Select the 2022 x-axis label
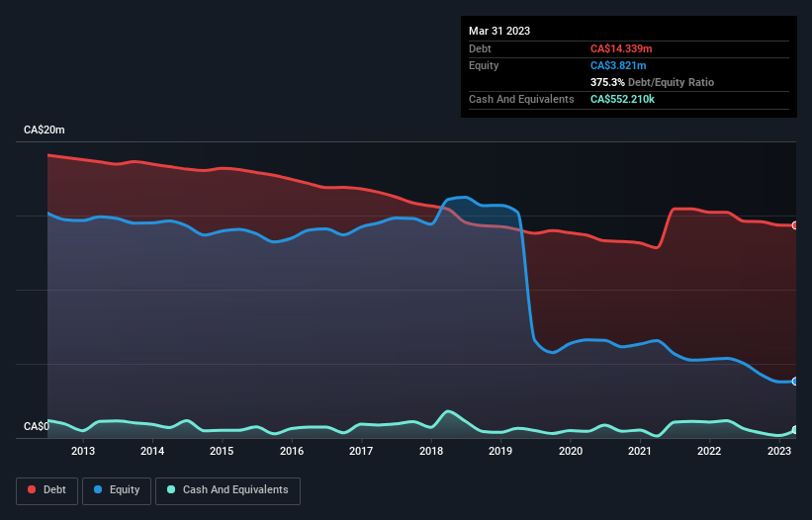 [709, 451]
